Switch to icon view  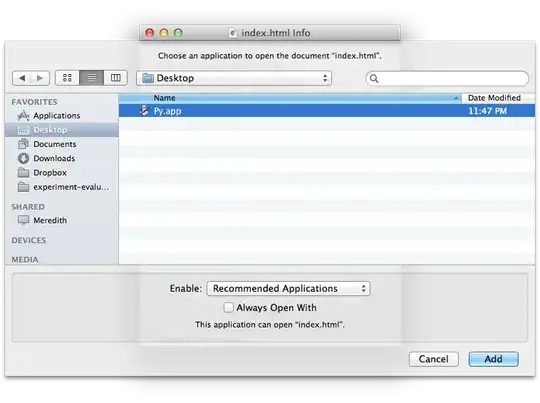[67, 78]
